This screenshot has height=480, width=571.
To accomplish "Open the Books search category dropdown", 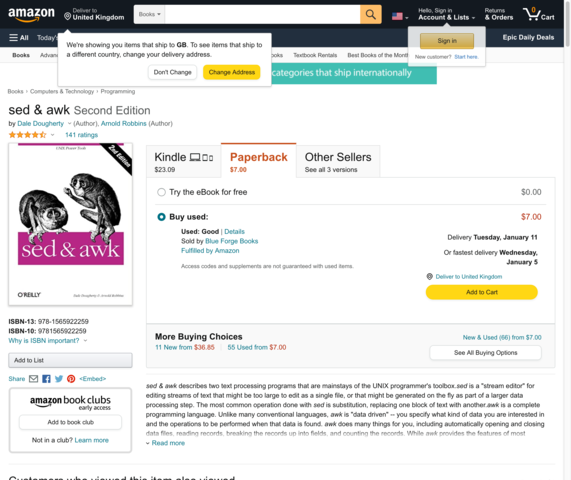I will point(149,14).
